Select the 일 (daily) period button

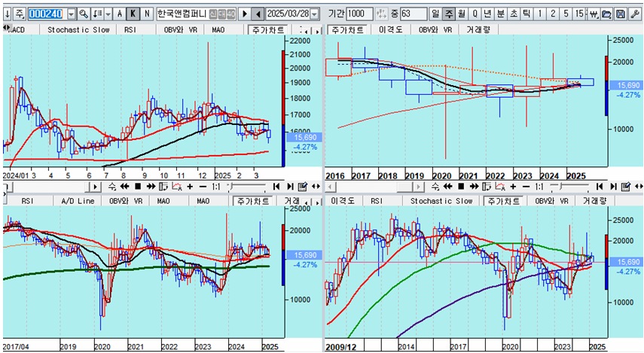[x=435, y=14]
